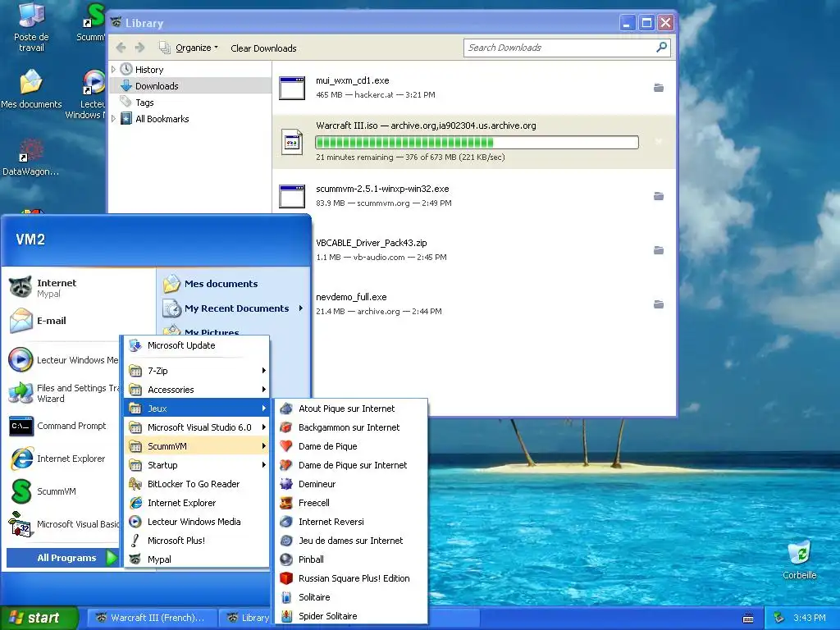The height and width of the screenshot is (630, 840).
Task: Open Microsoft Plus! entry
Action: coord(197,541)
